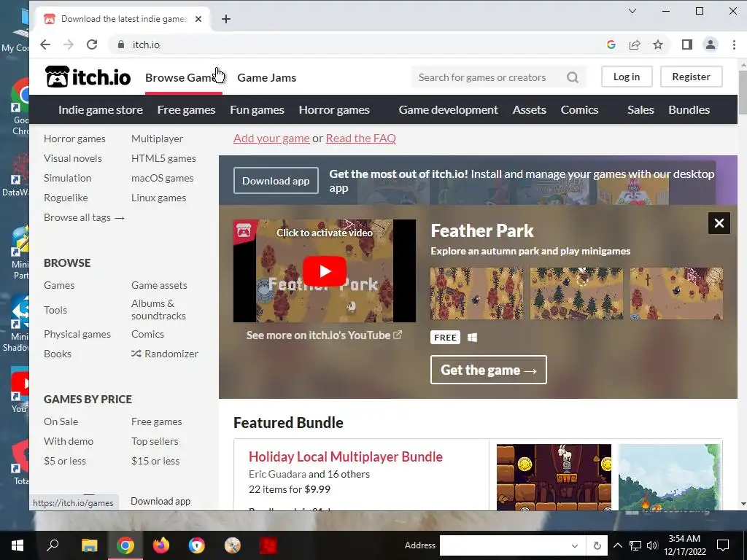This screenshot has width=747, height=560.
Task: Show hidden tray icons
Action: coord(617,545)
